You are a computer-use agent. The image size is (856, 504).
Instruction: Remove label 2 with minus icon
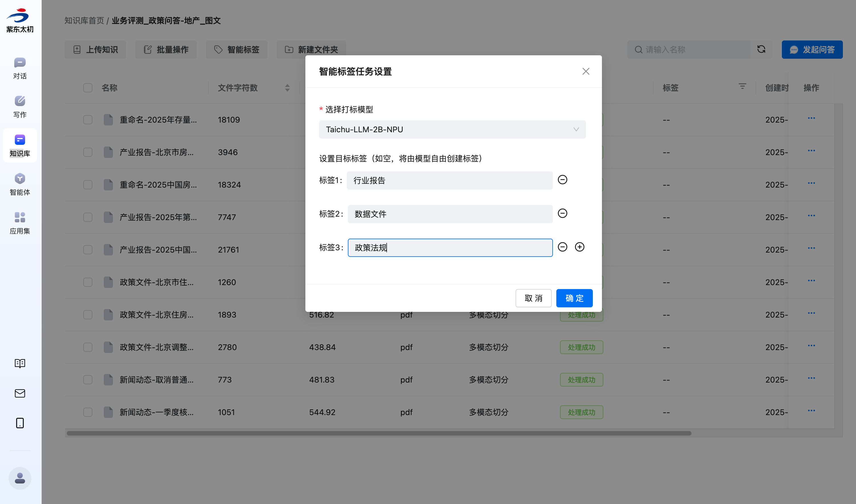click(562, 213)
